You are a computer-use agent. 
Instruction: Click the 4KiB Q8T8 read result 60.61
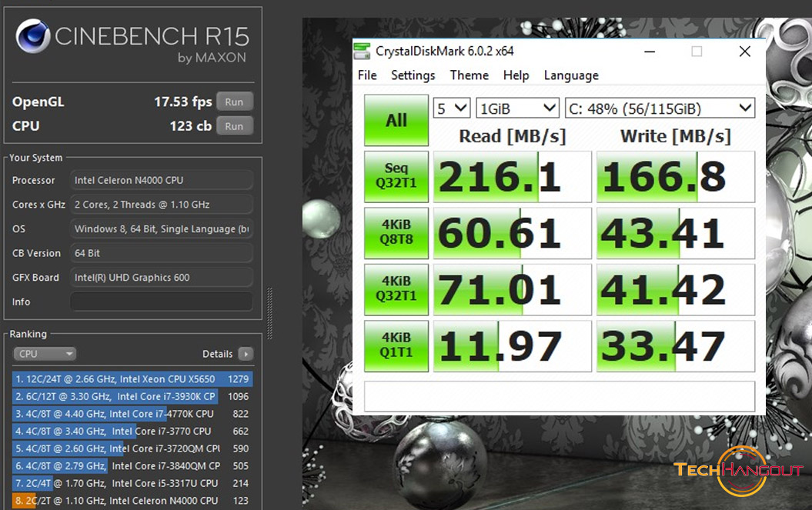click(x=512, y=233)
